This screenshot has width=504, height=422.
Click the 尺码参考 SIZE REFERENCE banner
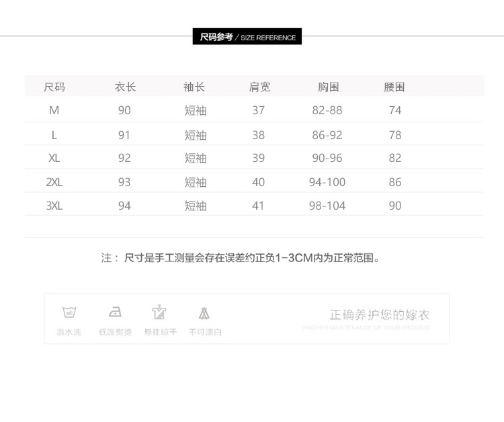point(247,36)
